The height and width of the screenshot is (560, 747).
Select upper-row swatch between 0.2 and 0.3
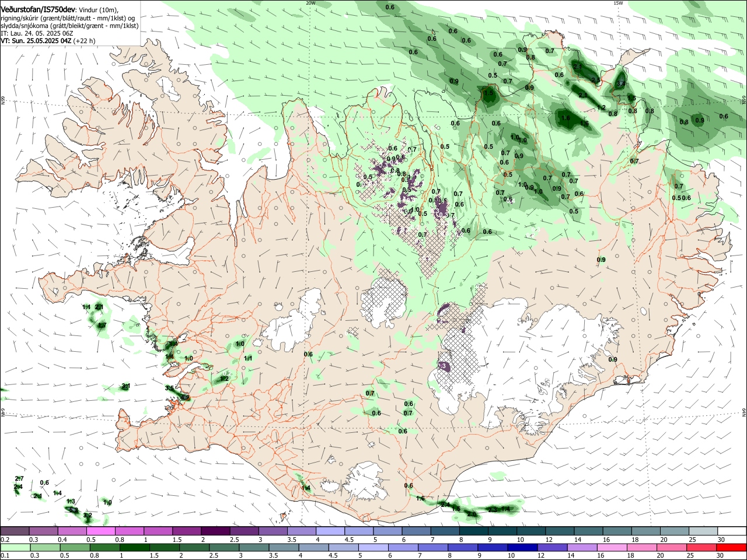click(x=15, y=531)
